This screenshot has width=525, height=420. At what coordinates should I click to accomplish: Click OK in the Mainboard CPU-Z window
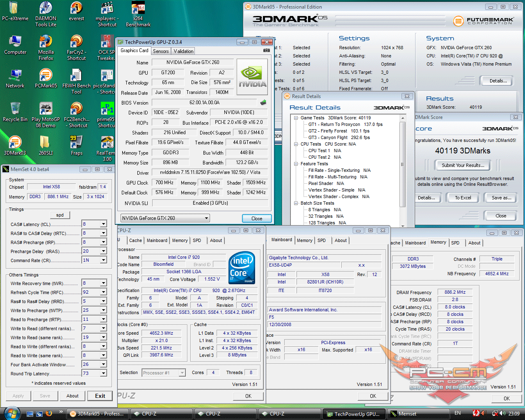point(373,396)
